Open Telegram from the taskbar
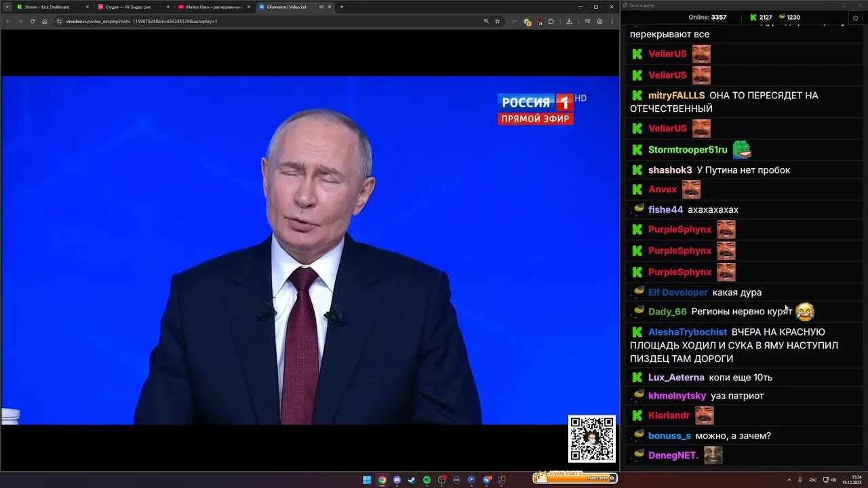Screen dimensions: 868x488 coord(487,480)
